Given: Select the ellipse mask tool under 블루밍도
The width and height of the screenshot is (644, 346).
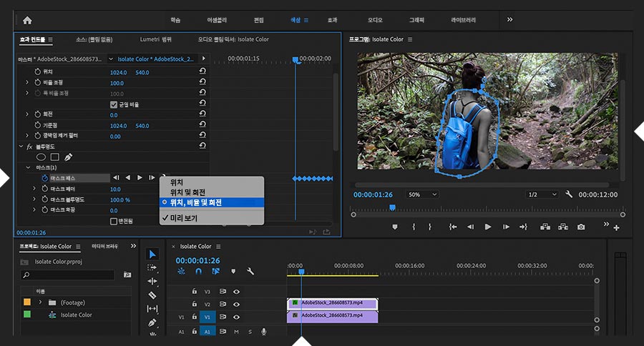Looking at the screenshot, I should pyautogui.click(x=41, y=157).
